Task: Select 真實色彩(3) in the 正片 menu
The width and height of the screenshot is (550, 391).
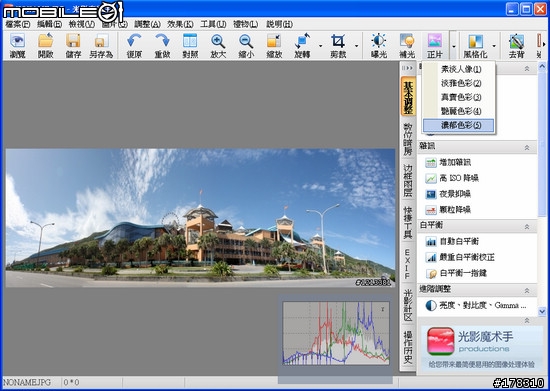Action: tap(458, 97)
